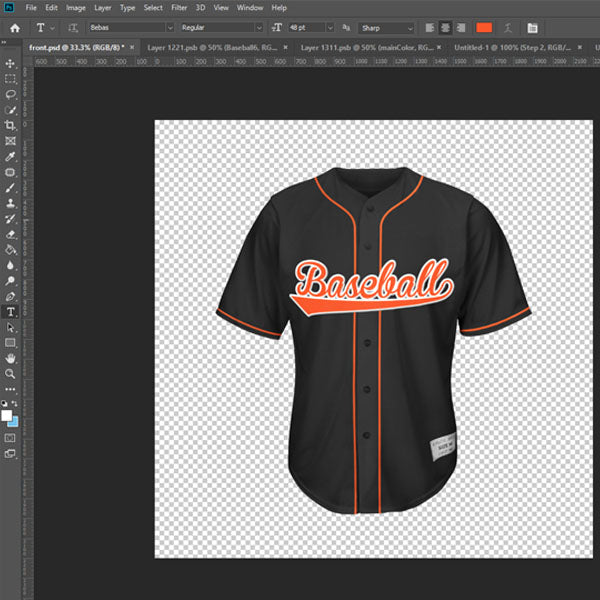
Task: Select the Move tool
Action: pos(11,64)
